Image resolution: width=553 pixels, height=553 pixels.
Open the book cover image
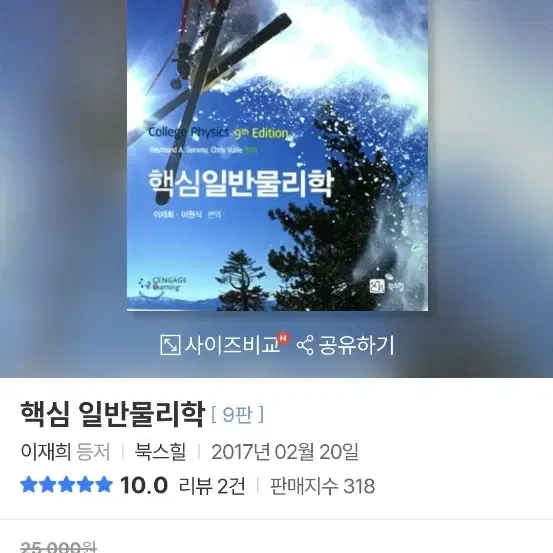click(x=278, y=155)
